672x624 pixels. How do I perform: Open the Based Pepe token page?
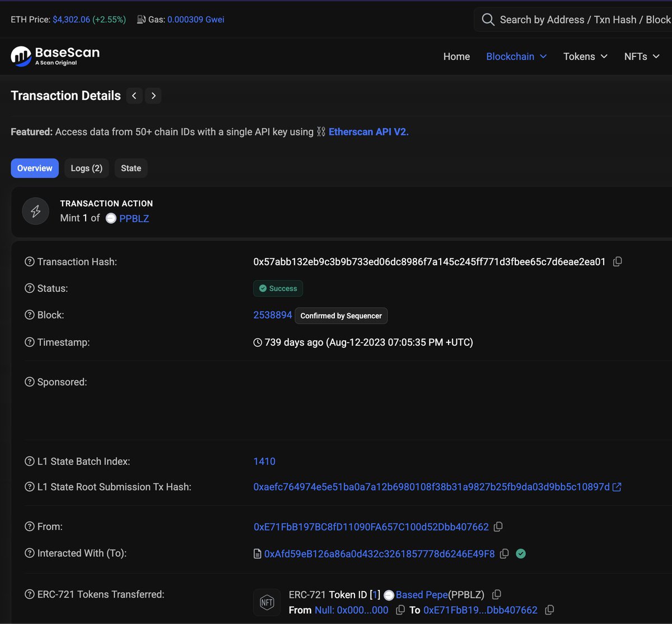coord(422,595)
